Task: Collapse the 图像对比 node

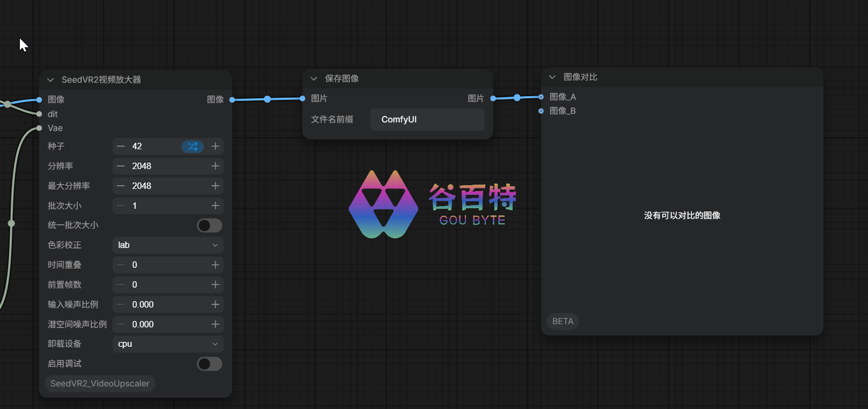Action: coord(552,77)
